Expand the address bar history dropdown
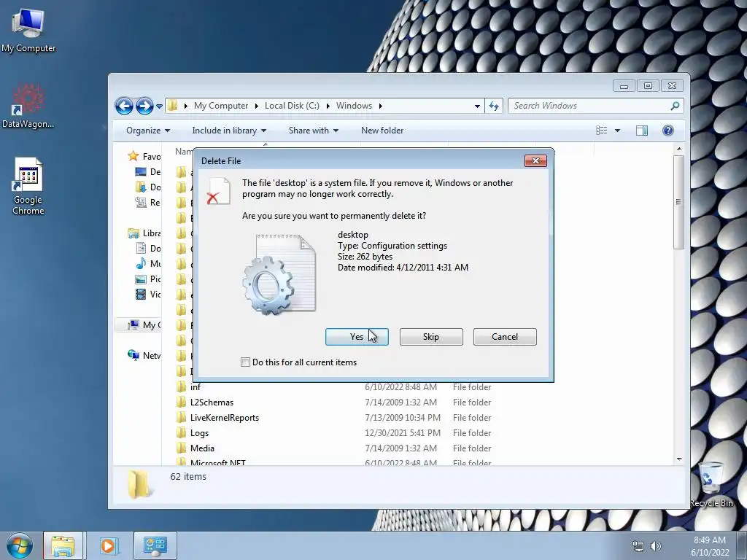Screen dimensions: 747x560 [x=477, y=106]
